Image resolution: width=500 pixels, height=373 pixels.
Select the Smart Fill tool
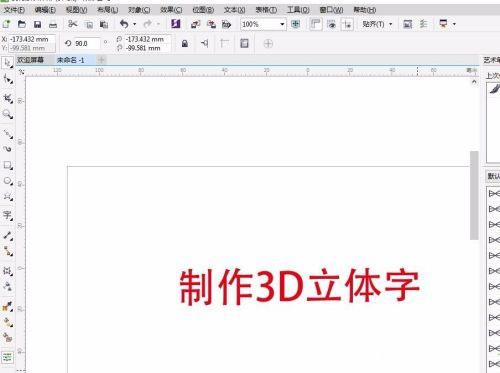(7, 337)
